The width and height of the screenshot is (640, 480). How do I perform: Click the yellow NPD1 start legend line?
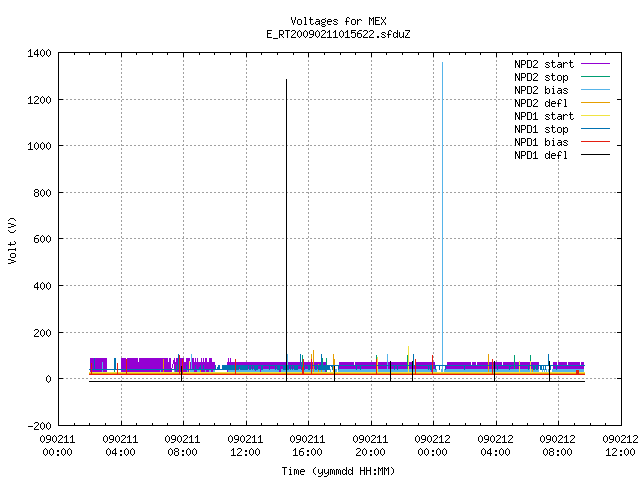[596, 116]
